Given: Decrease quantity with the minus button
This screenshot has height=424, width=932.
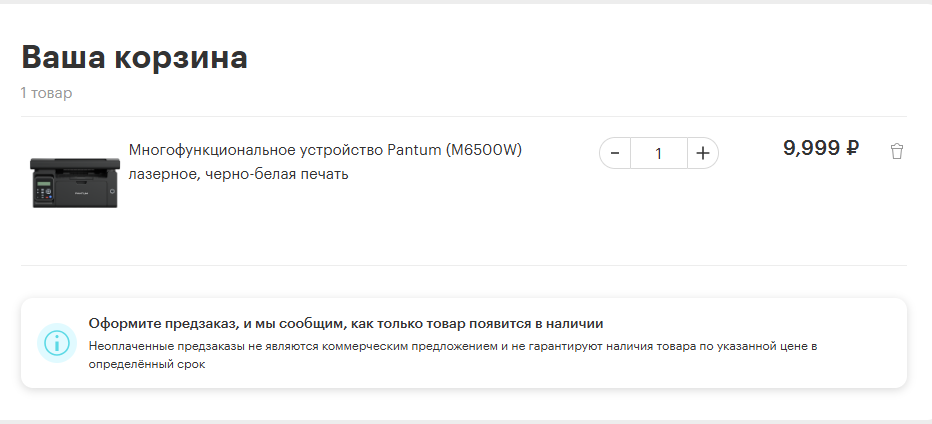Looking at the screenshot, I should pyautogui.click(x=615, y=153).
